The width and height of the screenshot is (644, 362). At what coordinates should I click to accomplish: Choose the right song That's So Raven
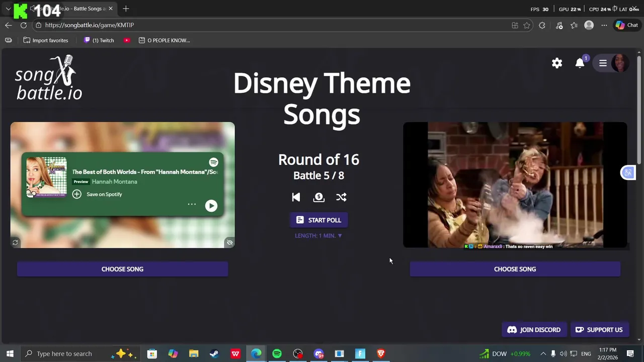[515, 269]
